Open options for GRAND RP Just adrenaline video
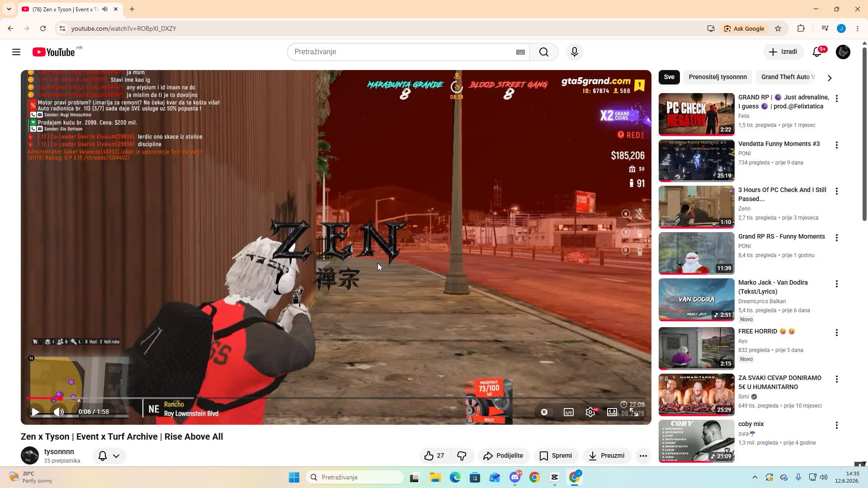 point(837,99)
